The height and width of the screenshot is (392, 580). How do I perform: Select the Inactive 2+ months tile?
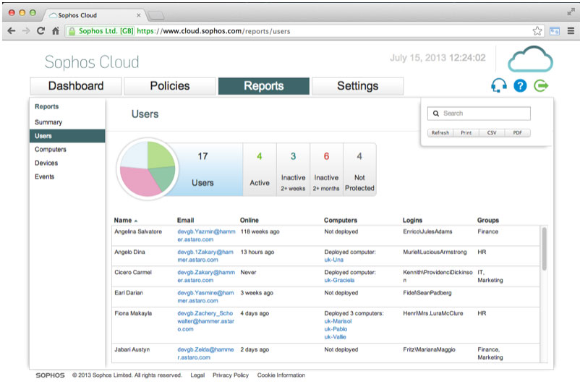(x=326, y=169)
